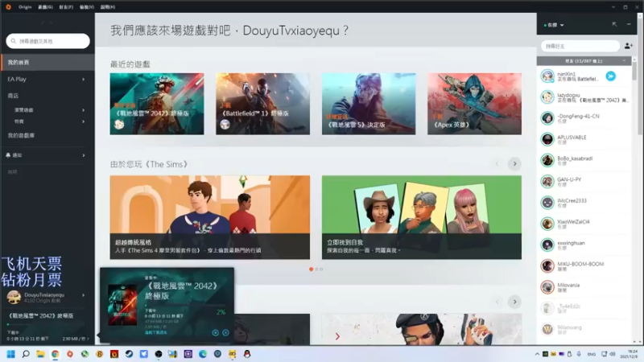The image size is (644, 362).
Task: Click Battlefield 2042 box art in download popup
Action: pos(122,305)
